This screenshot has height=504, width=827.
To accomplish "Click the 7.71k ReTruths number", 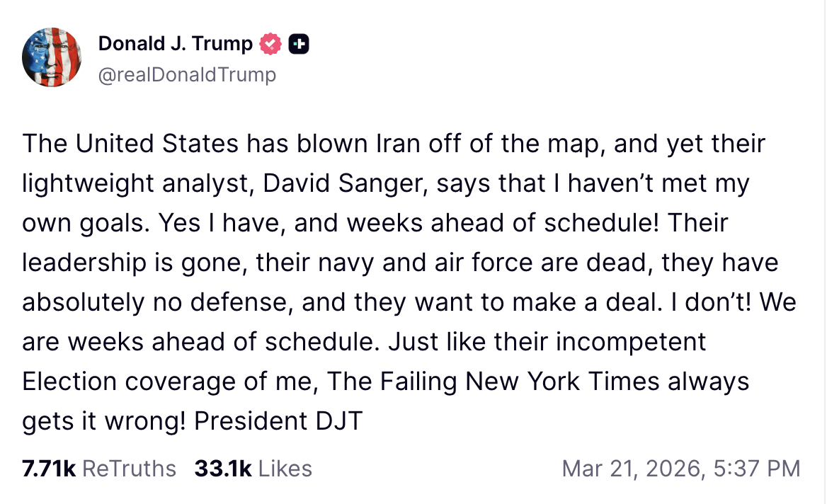I will (x=49, y=469).
